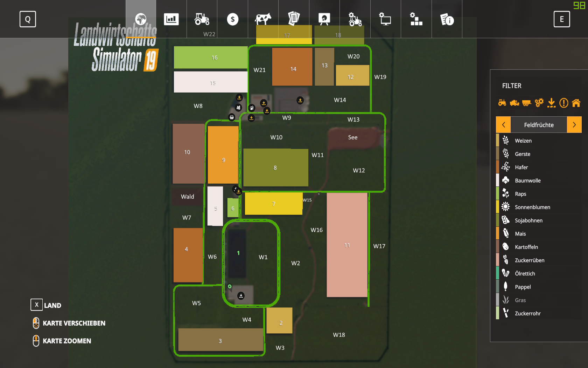588x368 pixels.
Task: Open the dollar finances tab
Action: pyautogui.click(x=232, y=19)
